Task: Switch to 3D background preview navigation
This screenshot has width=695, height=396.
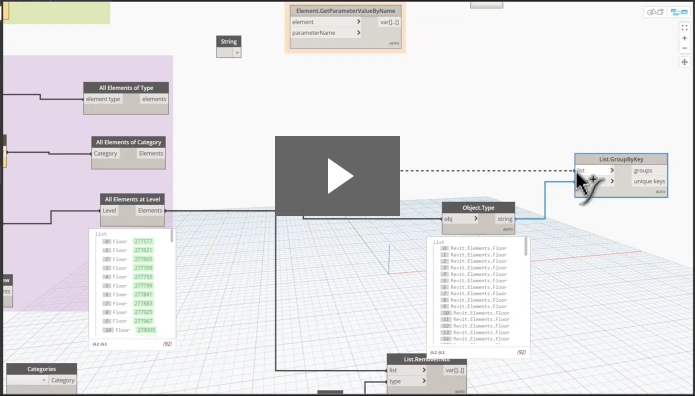Action: tap(655, 12)
